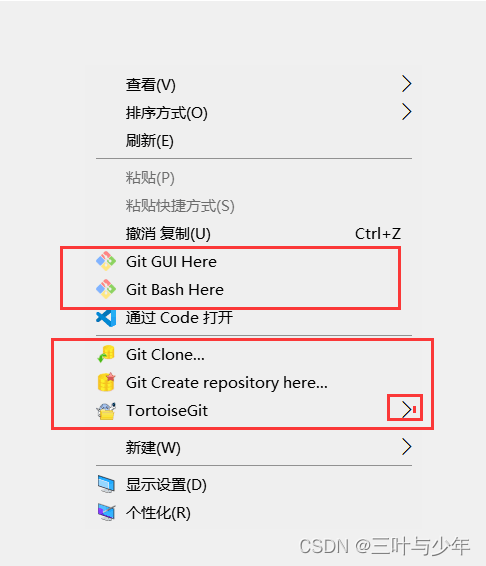This screenshot has height=566, width=486.
Task: Expand the 新建(W) submenu arrow
Action: click(x=407, y=447)
